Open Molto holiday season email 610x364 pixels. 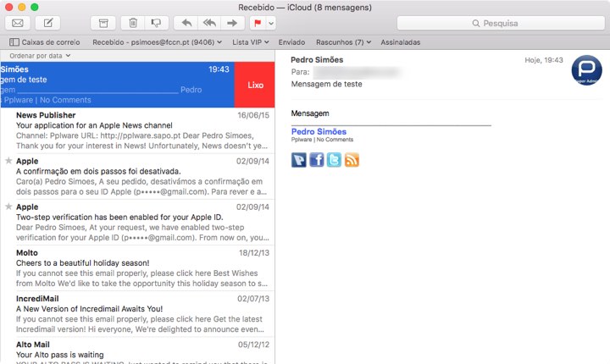[138, 268]
